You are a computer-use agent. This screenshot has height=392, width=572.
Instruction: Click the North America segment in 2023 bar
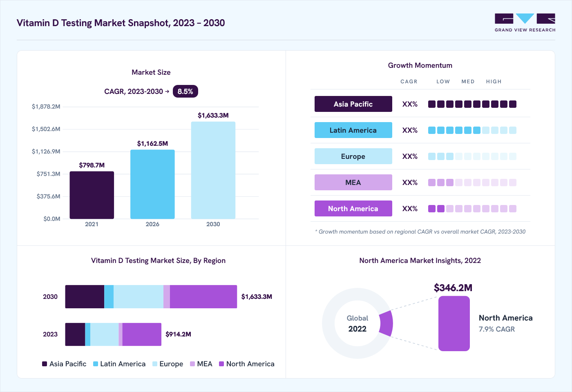(142, 334)
